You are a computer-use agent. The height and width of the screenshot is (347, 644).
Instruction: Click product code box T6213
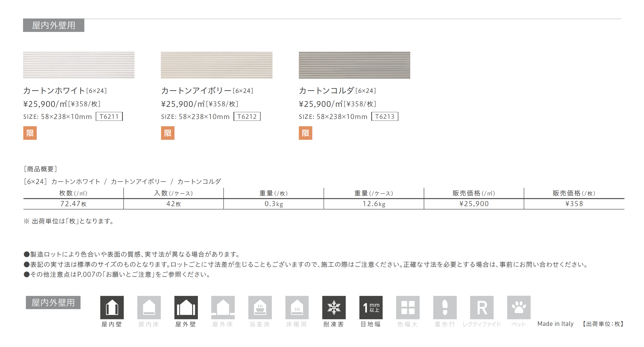tap(385, 117)
